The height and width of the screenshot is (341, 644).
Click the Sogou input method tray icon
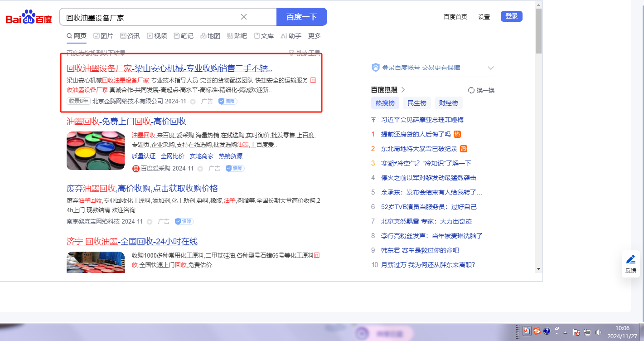[x=537, y=331]
